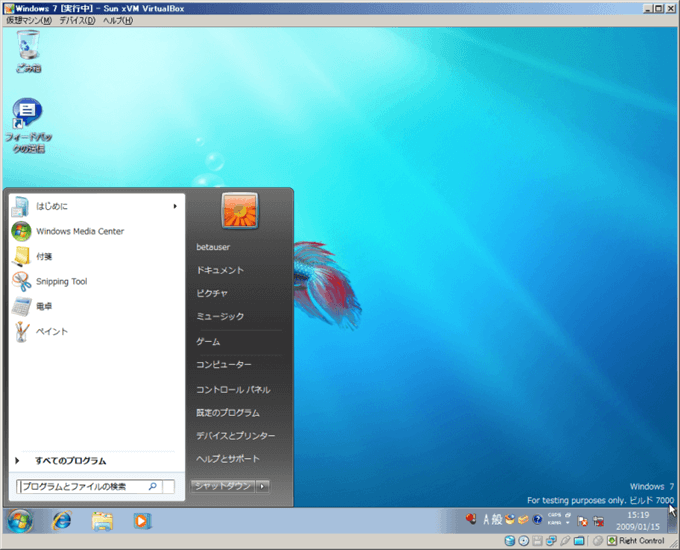
Task: Open the Internet Explorer taskbar icon
Action: click(62, 520)
